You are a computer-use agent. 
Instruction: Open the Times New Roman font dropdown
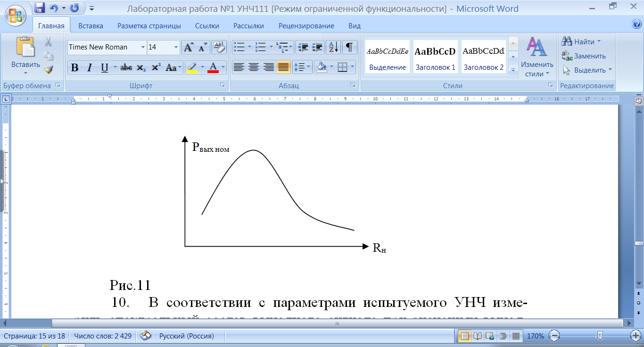tap(143, 47)
